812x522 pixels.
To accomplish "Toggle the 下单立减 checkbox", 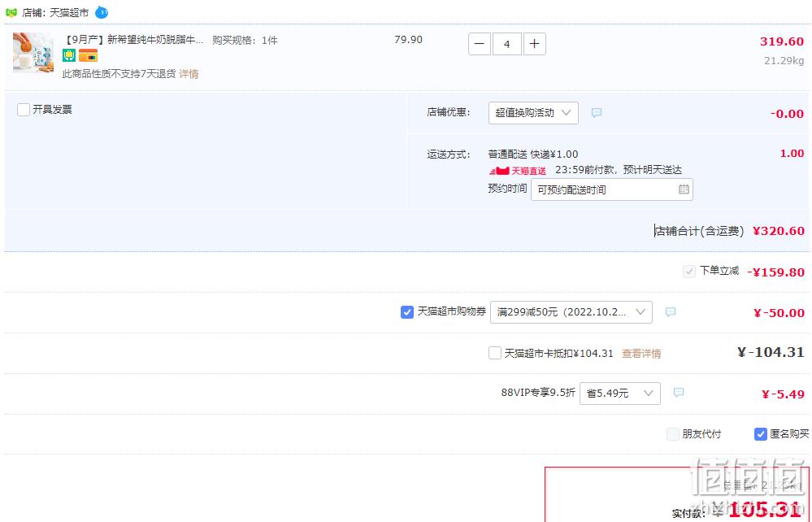I will coord(688,272).
